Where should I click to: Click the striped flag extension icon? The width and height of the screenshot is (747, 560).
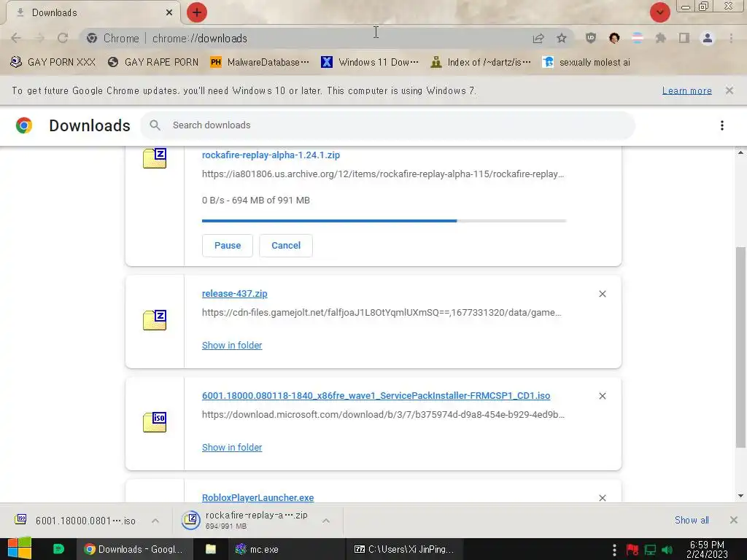[638, 38]
